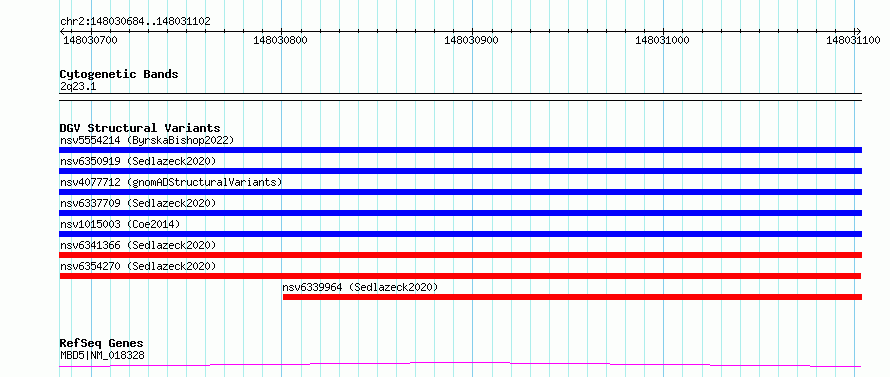Click the RefSeq Genes track title
This screenshot has height=377, width=890.
101,343
